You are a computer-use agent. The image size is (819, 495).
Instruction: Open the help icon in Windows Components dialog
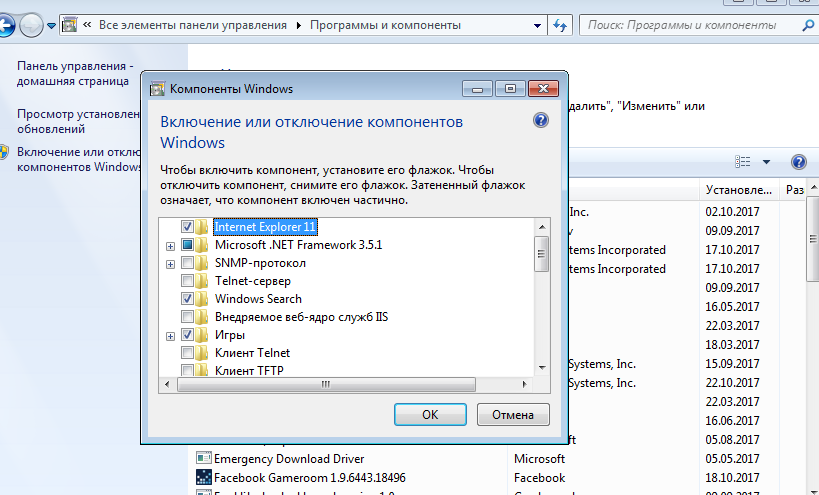click(541, 120)
